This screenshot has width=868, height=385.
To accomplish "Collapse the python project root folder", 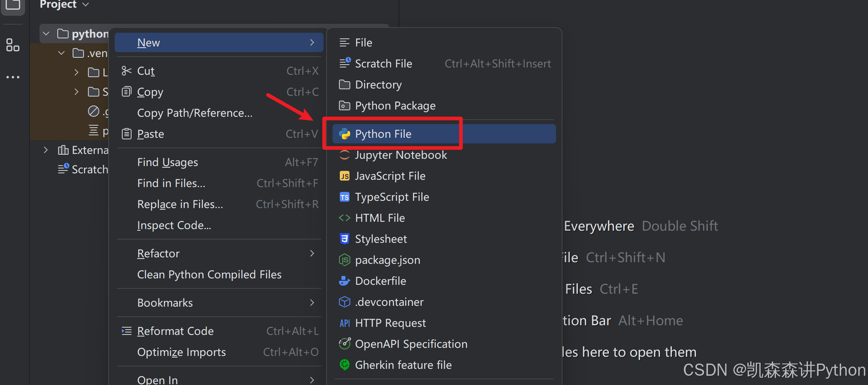I will [46, 34].
